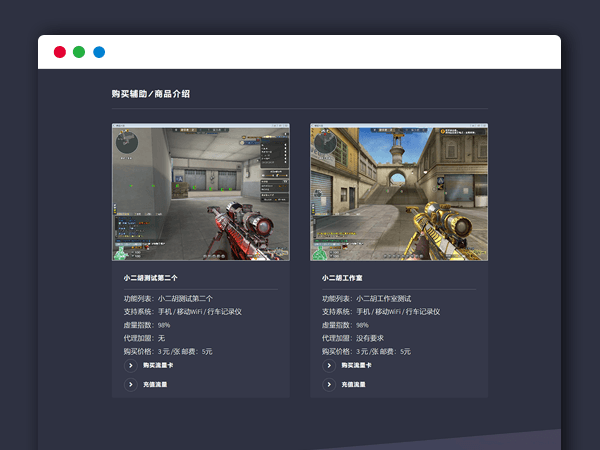600x450 pixels.
Task: Click the green dot in the window header
Action: tap(79, 52)
